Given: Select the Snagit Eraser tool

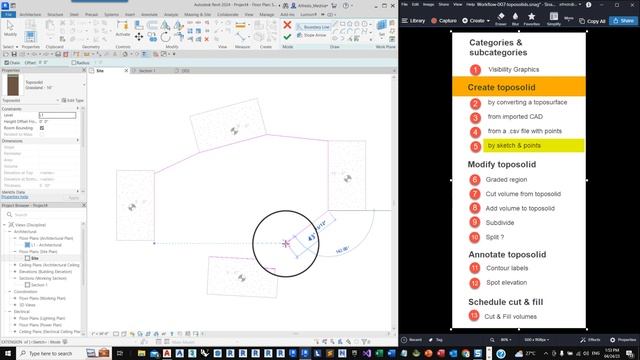Looking at the screenshot, I should (501, 19).
